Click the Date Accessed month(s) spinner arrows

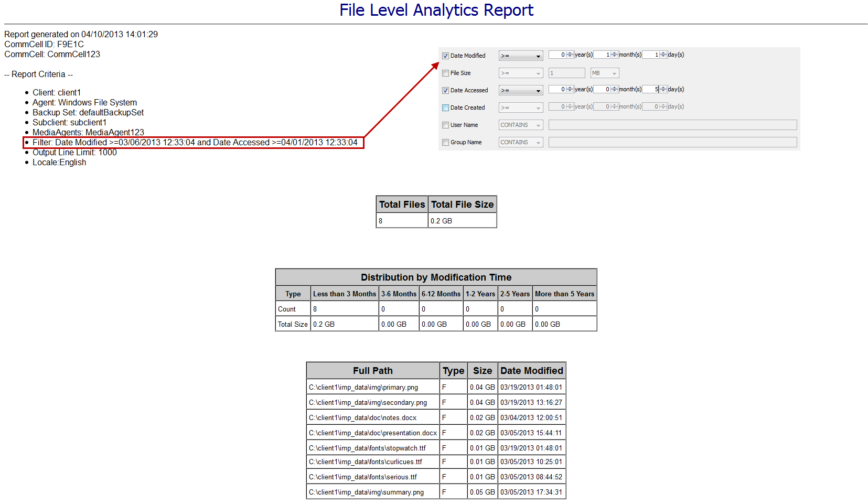[615, 89]
